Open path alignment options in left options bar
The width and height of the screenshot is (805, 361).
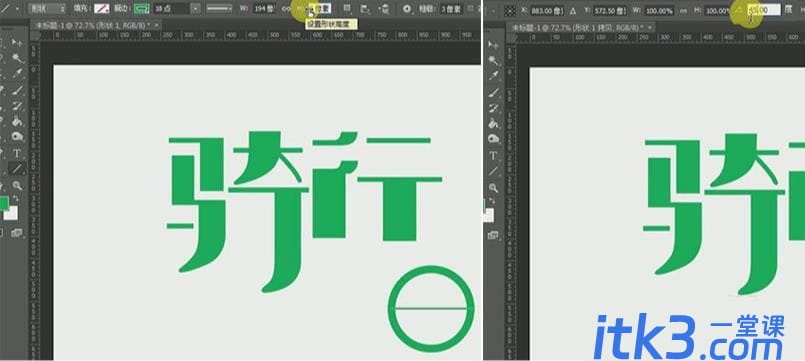click(365, 9)
